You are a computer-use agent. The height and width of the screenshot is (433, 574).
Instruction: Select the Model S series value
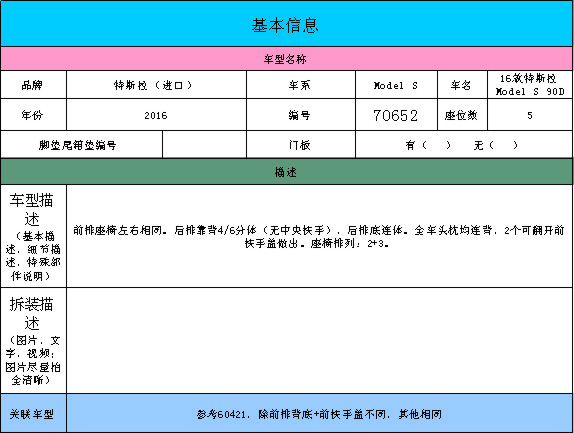396,85
